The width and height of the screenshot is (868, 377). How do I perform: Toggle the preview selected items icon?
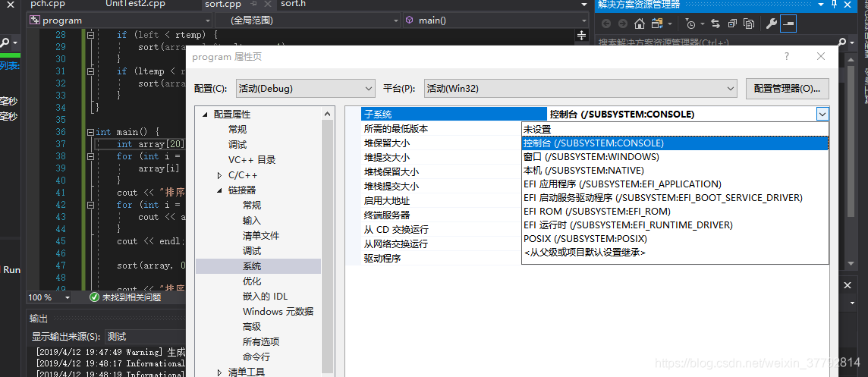pos(788,24)
